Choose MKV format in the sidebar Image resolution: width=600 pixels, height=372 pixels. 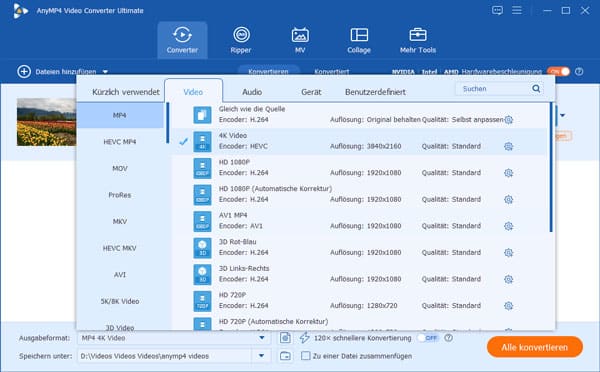point(120,221)
